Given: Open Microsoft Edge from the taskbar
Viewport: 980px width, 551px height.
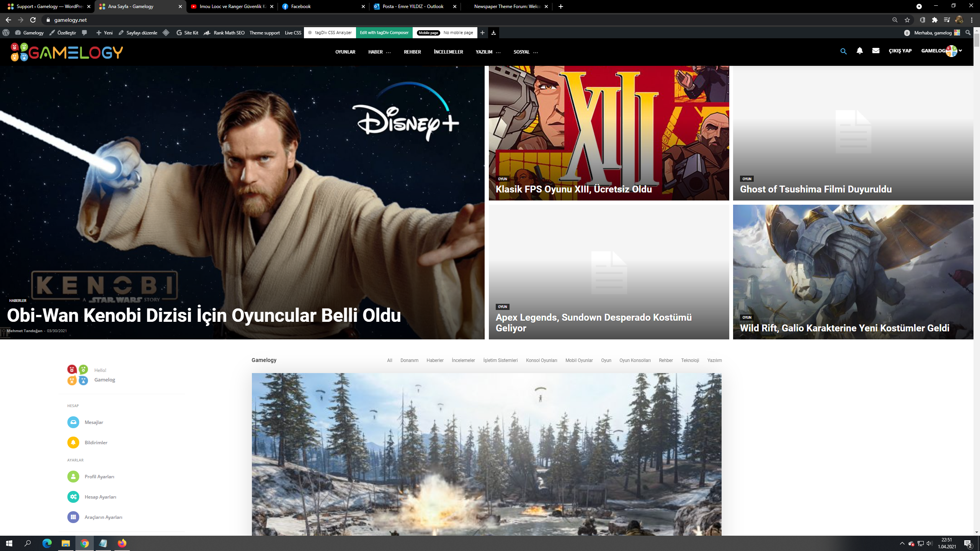Looking at the screenshot, I should (47, 543).
